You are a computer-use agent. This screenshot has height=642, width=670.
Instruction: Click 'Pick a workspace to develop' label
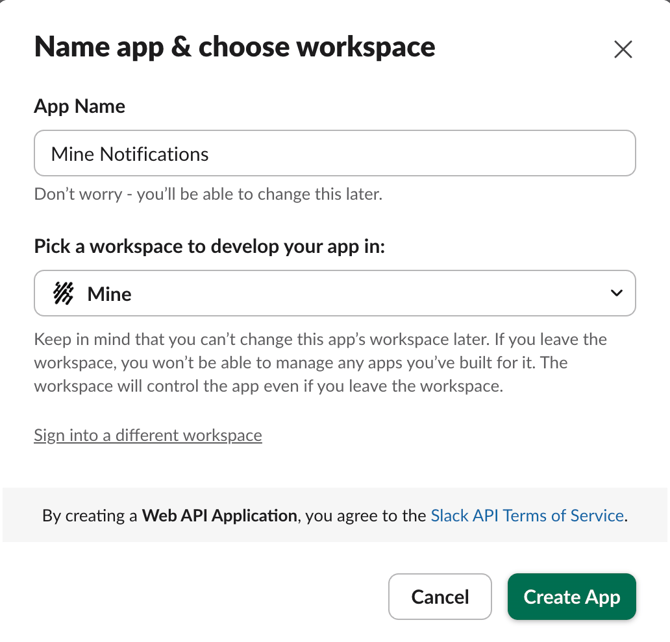[209, 246]
